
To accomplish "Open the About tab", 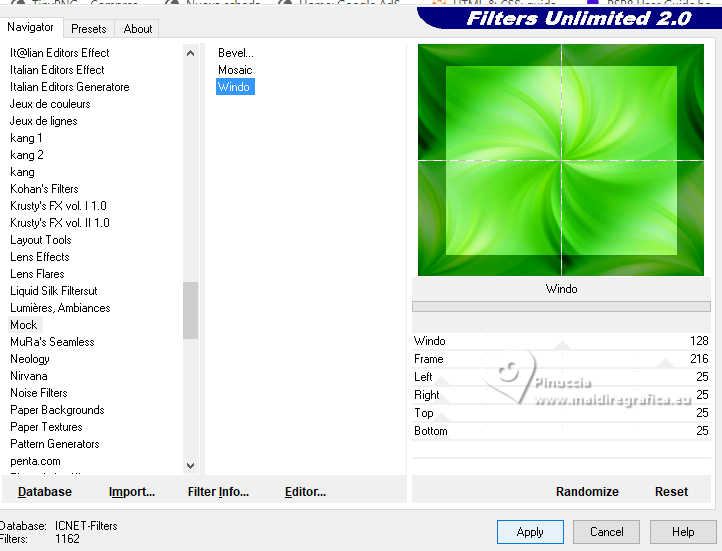I will pyautogui.click(x=138, y=29).
